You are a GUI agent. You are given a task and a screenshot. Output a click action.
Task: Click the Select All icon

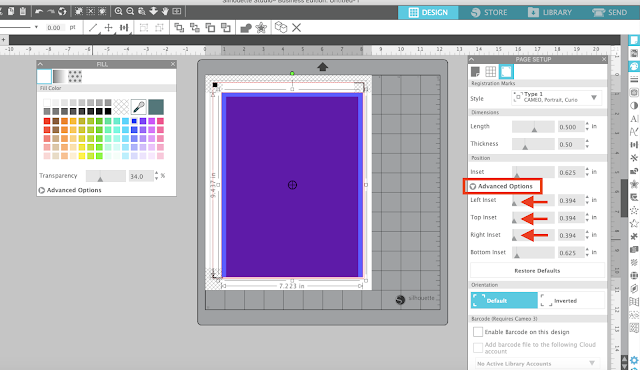(79, 11)
